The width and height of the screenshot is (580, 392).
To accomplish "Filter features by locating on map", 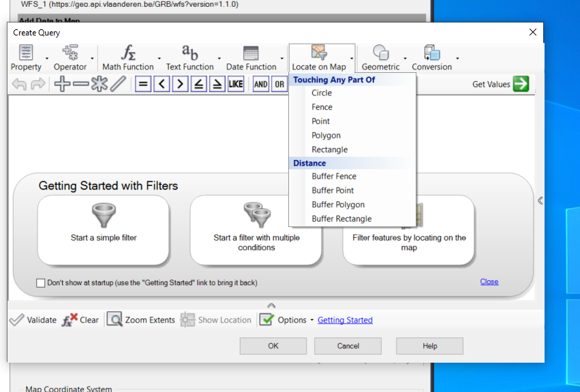I will click(x=408, y=243).
